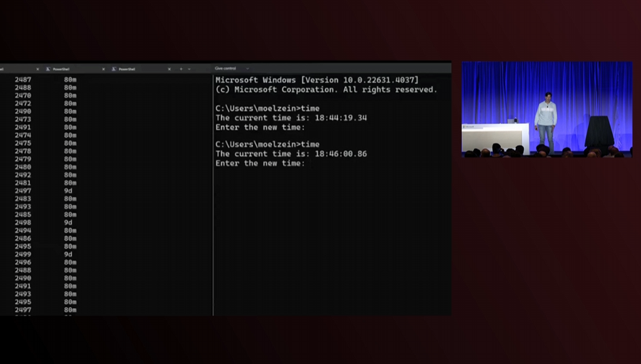The image size is (641, 364).
Task: Select the 2473 80m row
Action: click(46, 119)
